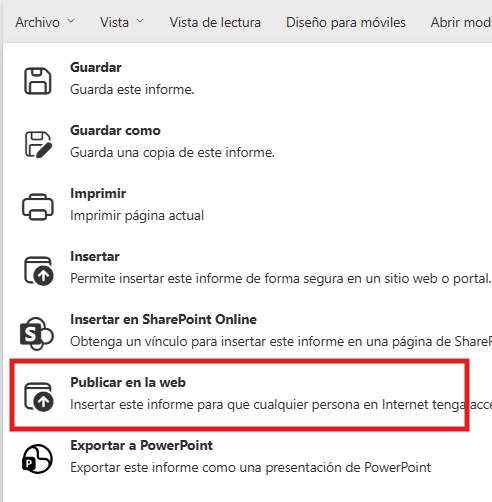Click the Guardar floppy disk icon
Viewport: 492px width, 502px height.
tap(38, 81)
